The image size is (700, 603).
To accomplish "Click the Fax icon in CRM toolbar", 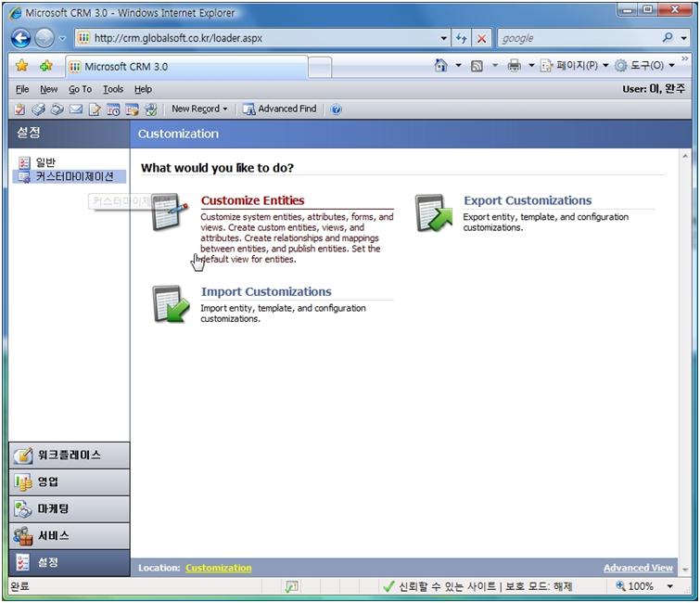I will 38,109.
